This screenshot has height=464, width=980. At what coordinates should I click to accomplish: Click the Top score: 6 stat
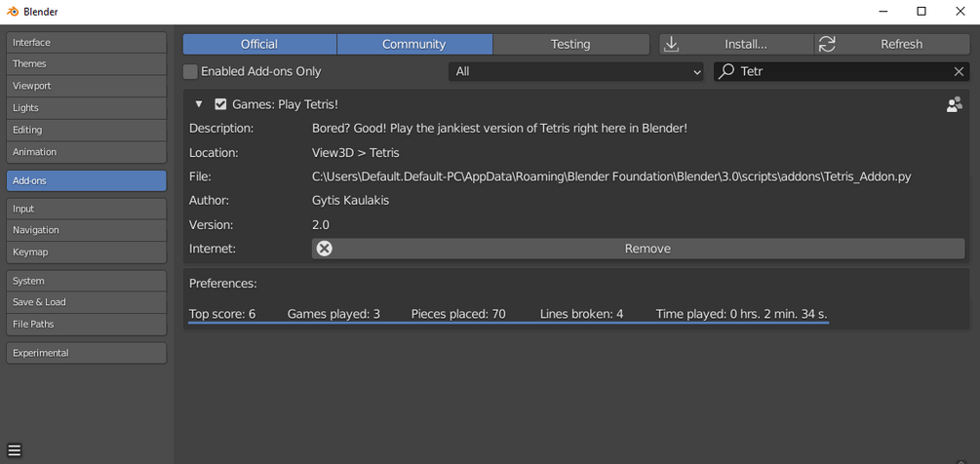(222, 314)
